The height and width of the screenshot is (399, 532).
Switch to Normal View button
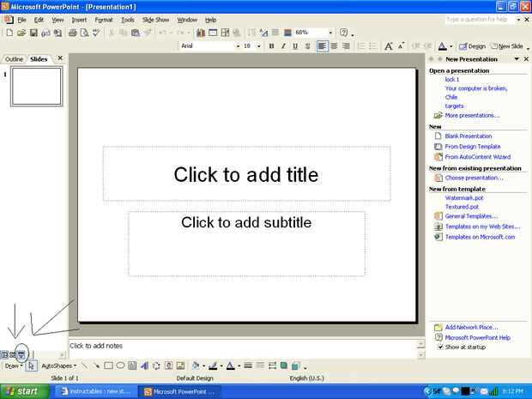[5, 355]
